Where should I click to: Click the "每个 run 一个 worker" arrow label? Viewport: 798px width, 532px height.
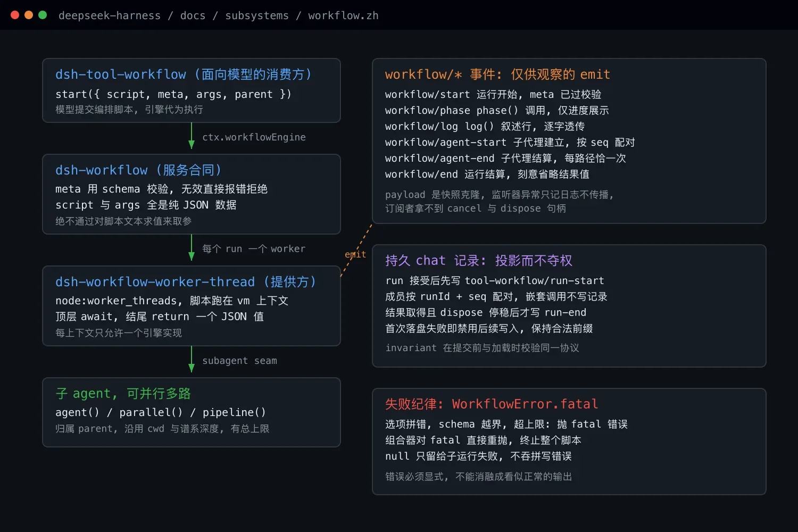(254, 249)
